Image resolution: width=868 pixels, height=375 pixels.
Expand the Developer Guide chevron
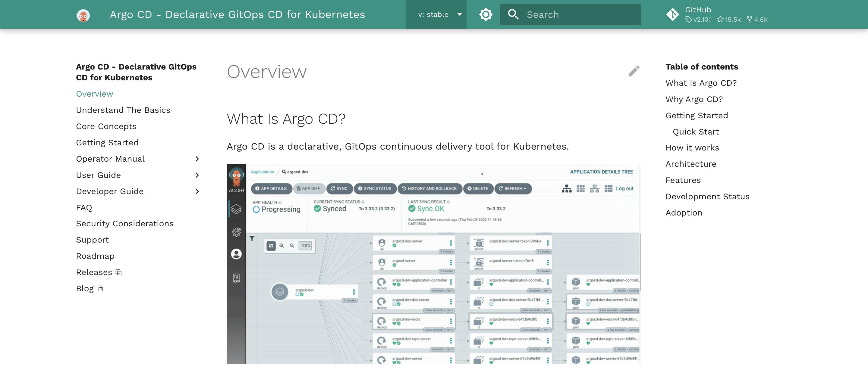click(x=197, y=191)
